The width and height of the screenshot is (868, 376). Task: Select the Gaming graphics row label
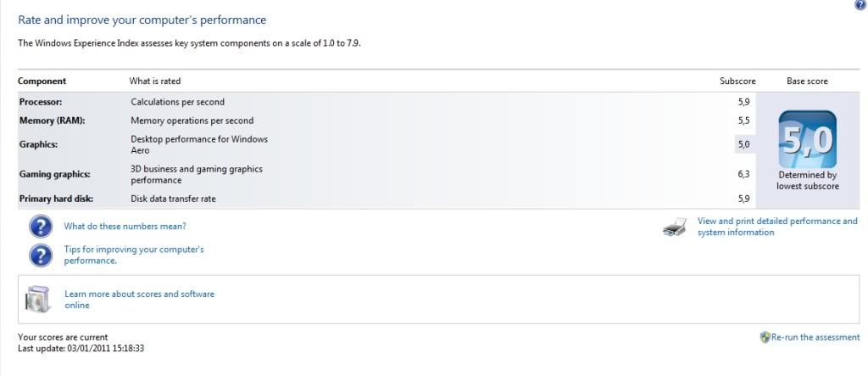(x=55, y=174)
